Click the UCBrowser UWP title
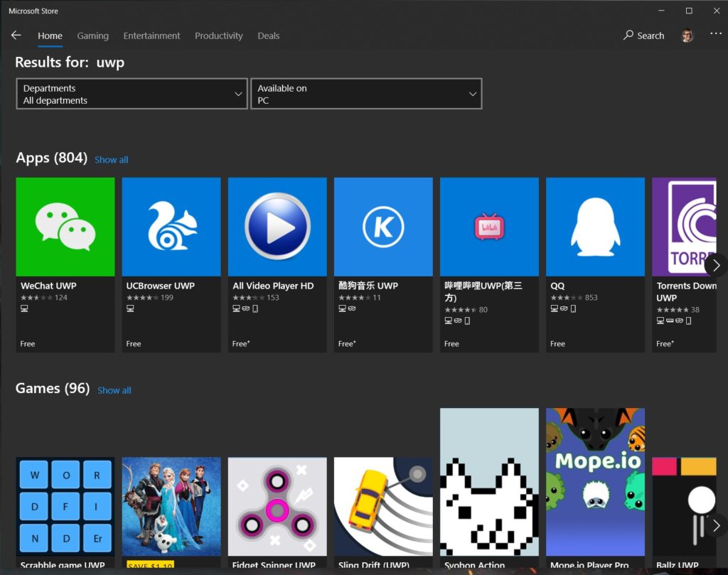 point(160,286)
